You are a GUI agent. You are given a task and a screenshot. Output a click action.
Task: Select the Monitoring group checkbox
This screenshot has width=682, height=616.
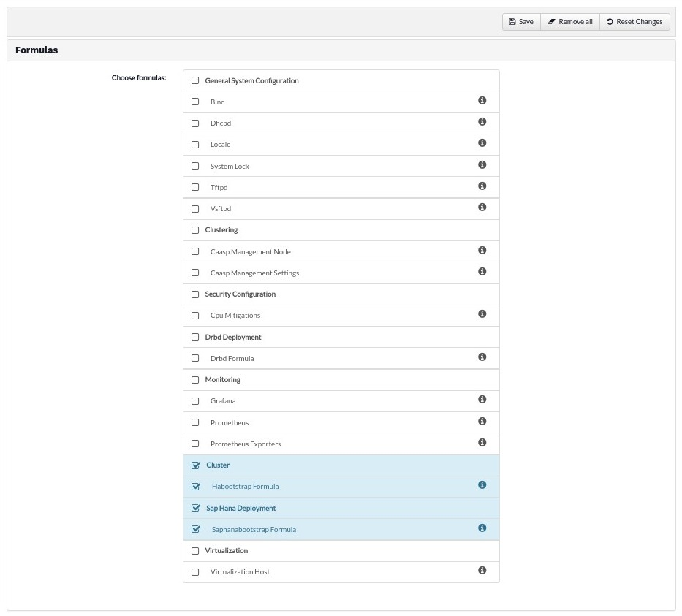[x=195, y=380]
